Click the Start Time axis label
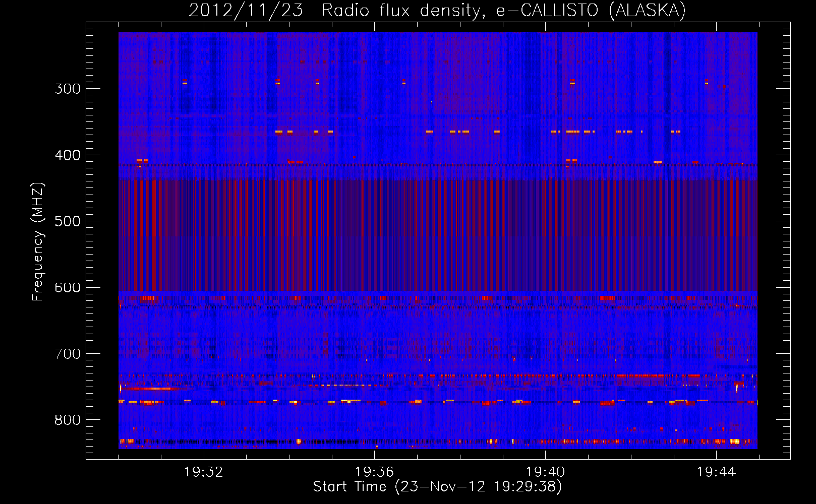This screenshot has height=504, width=816. point(437,487)
